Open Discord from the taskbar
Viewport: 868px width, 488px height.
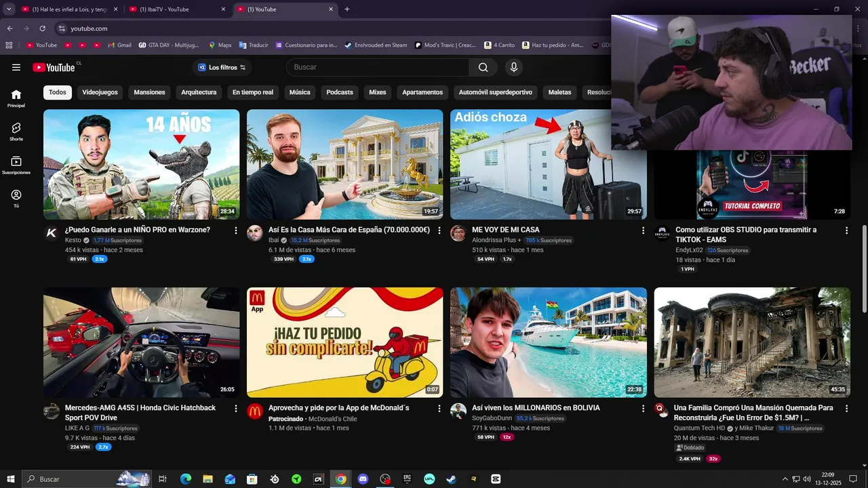point(363,479)
